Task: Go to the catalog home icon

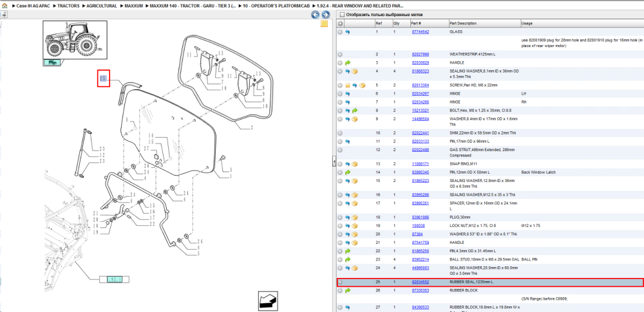Action: pyautogui.click(x=5, y=6)
